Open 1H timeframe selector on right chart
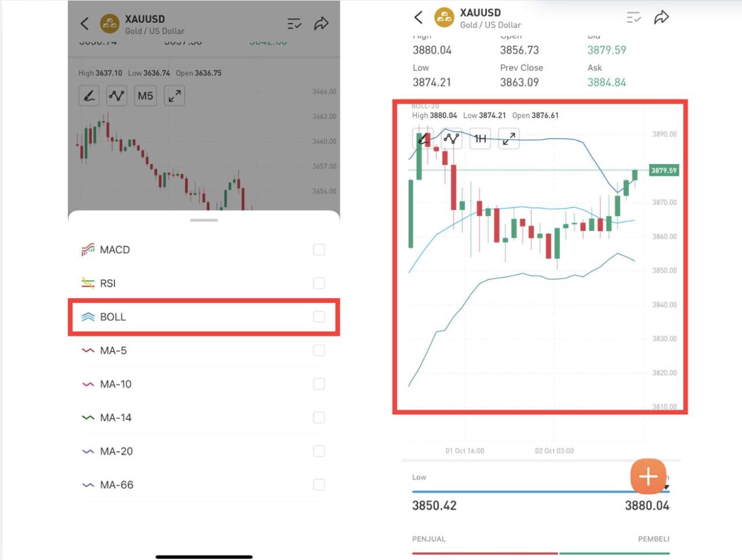 (x=481, y=139)
